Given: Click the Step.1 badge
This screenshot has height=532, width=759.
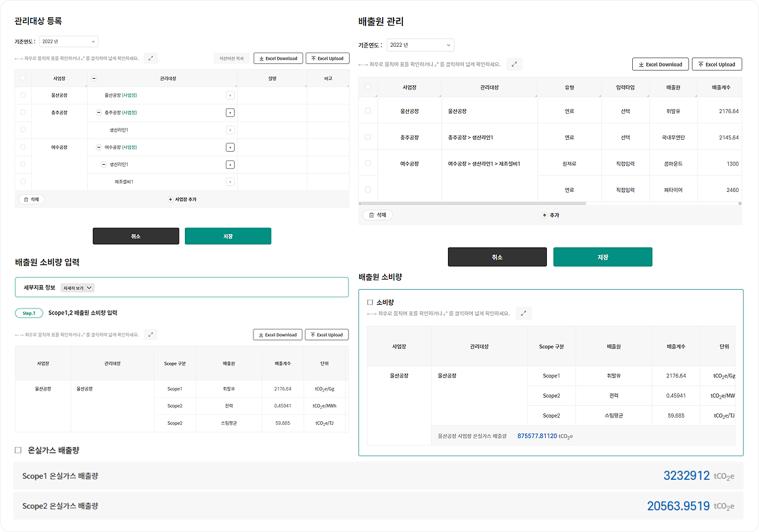Looking at the screenshot, I should [x=29, y=313].
